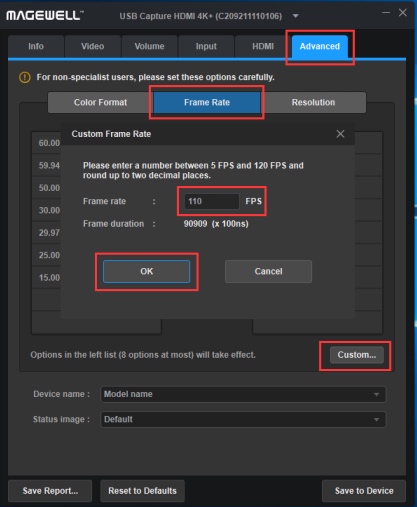Screen dimensions: 417x507
Task: Click the Frame rate input field
Action: [212, 201]
